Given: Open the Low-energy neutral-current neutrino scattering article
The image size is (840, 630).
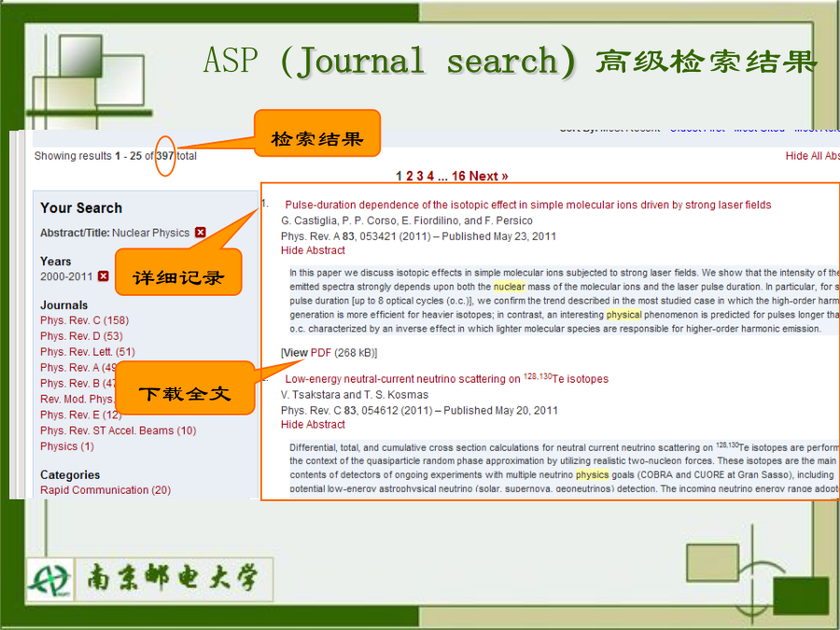Looking at the screenshot, I should (447, 379).
